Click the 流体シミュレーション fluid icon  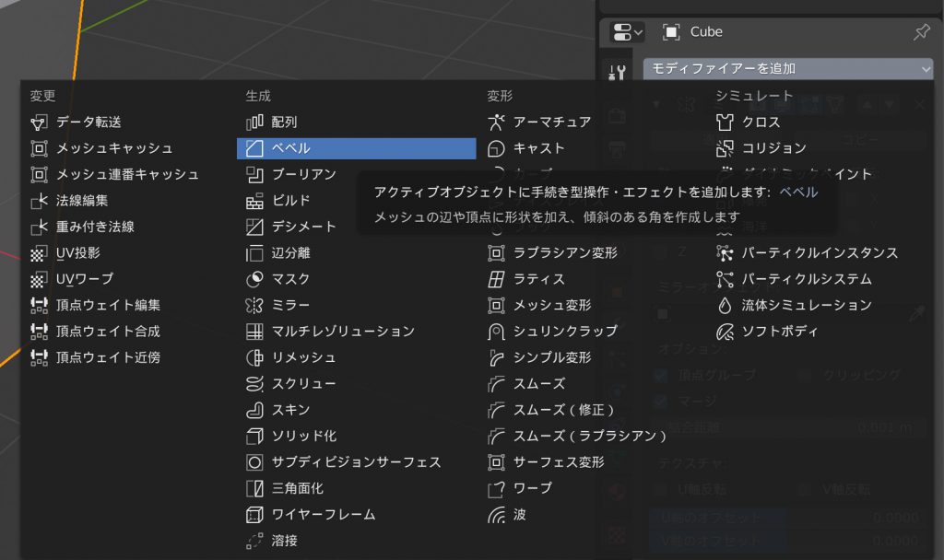(725, 306)
